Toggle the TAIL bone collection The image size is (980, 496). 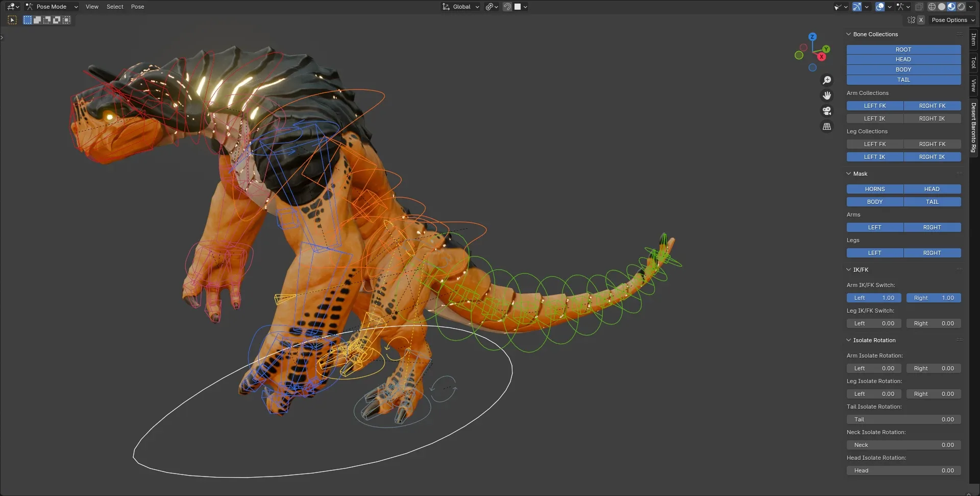(903, 80)
